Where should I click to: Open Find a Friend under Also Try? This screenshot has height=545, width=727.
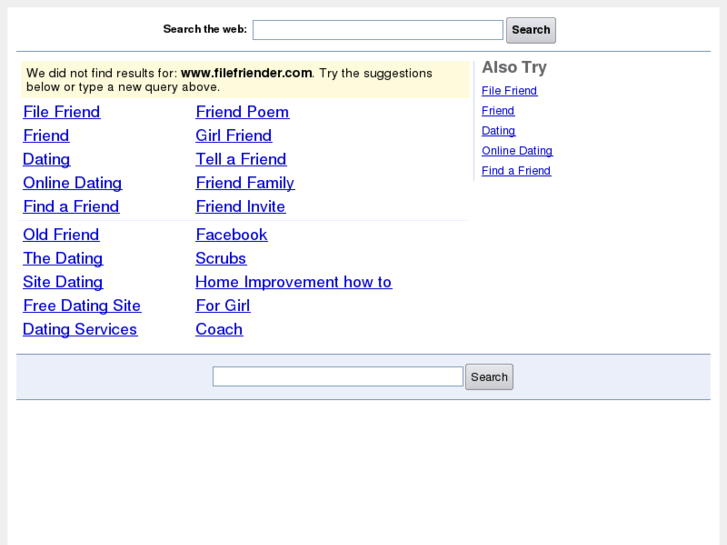coord(516,171)
